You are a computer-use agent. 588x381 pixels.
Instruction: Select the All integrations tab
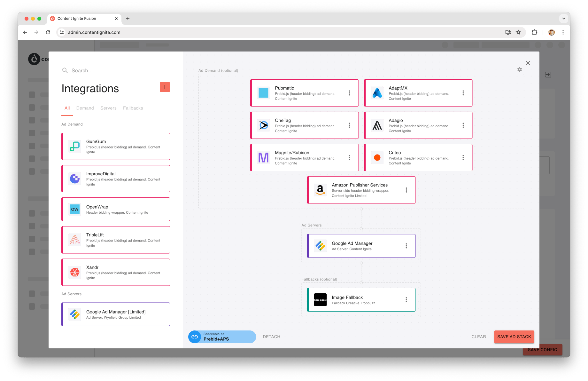[x=67, y=108]
